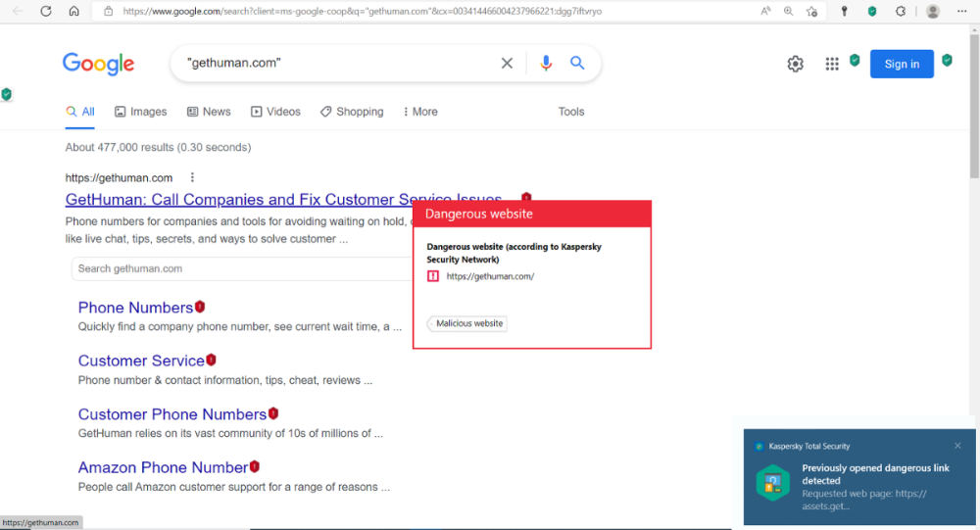Open the read aloud icon in address bar
This screenshot has width=980, height=530.
(765, 11)
